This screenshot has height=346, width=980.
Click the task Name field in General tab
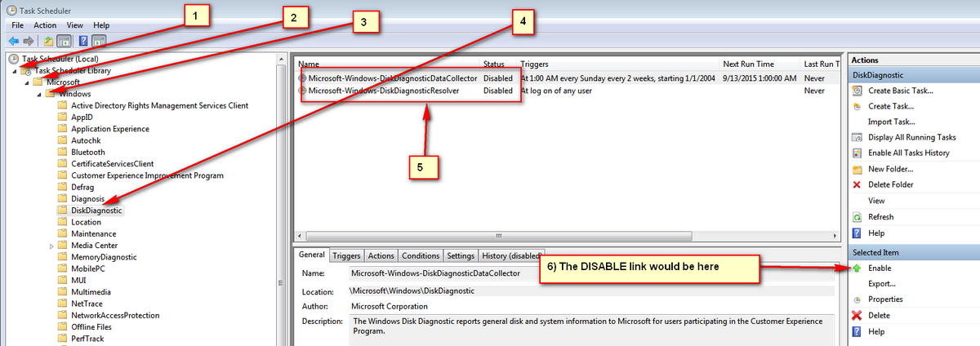pyautogui.click(x=591, y=273)
